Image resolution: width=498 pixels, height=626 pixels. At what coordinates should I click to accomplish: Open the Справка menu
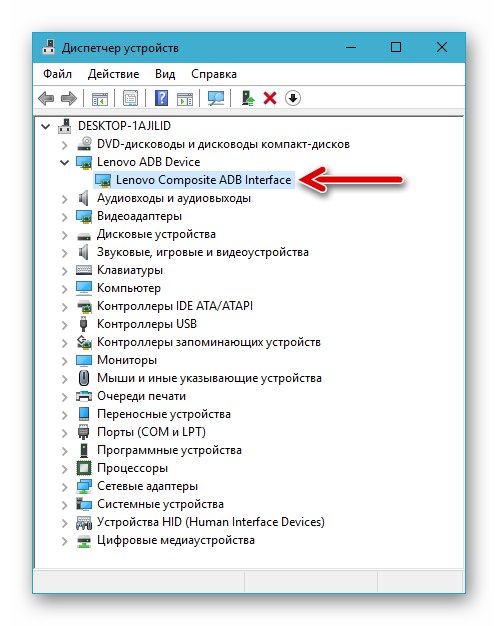pyautogui.click(x=214, y=74)
